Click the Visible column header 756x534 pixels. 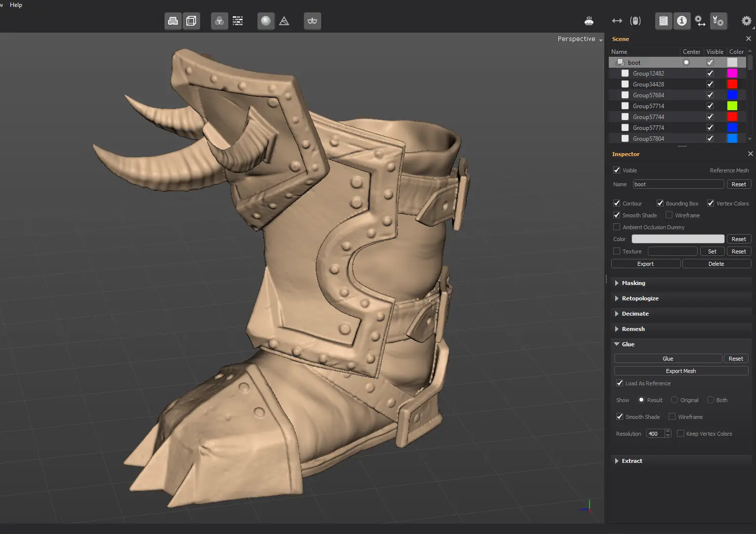[714, 51]
